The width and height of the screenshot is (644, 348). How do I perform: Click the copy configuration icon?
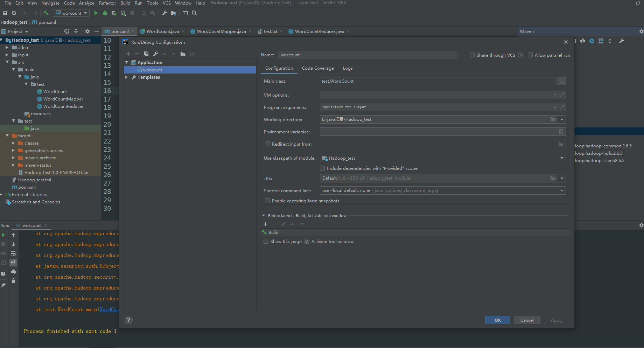[x=146, y=54]
